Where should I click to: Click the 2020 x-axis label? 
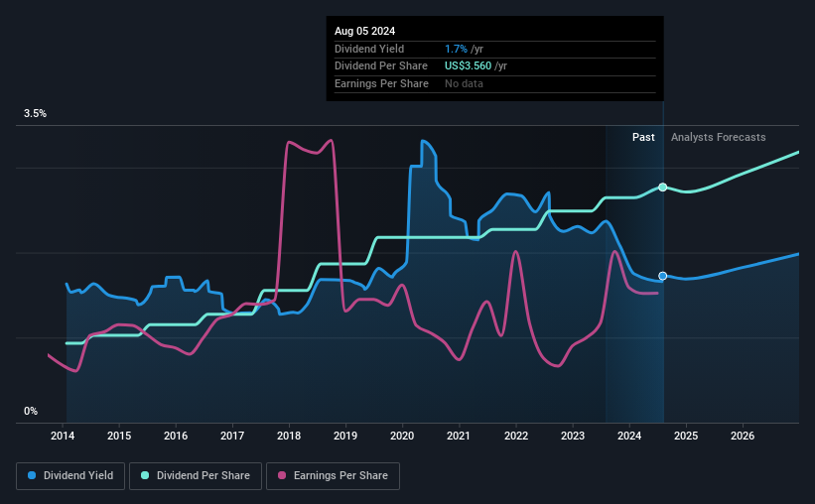coord(402,436)
